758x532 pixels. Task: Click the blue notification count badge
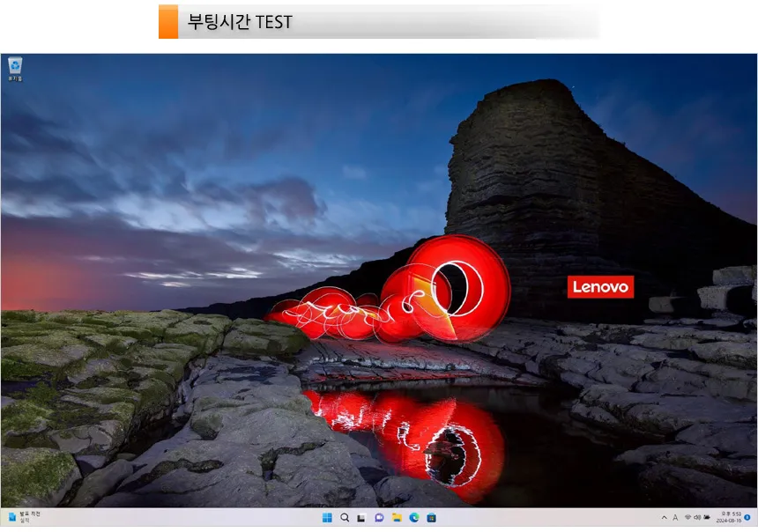747,518
